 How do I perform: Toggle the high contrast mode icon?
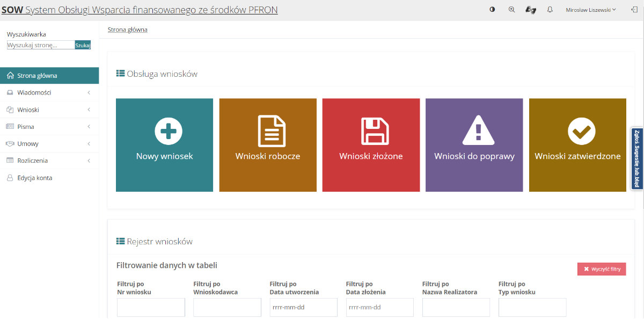coord(492,10)
